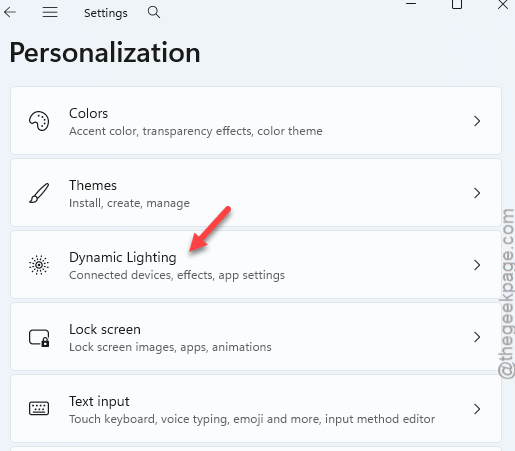Viewport: 515px width, 451px height.
Task: Click the Themes paintbrush icon
Action: pyautogui.click(x=39, y=193)
